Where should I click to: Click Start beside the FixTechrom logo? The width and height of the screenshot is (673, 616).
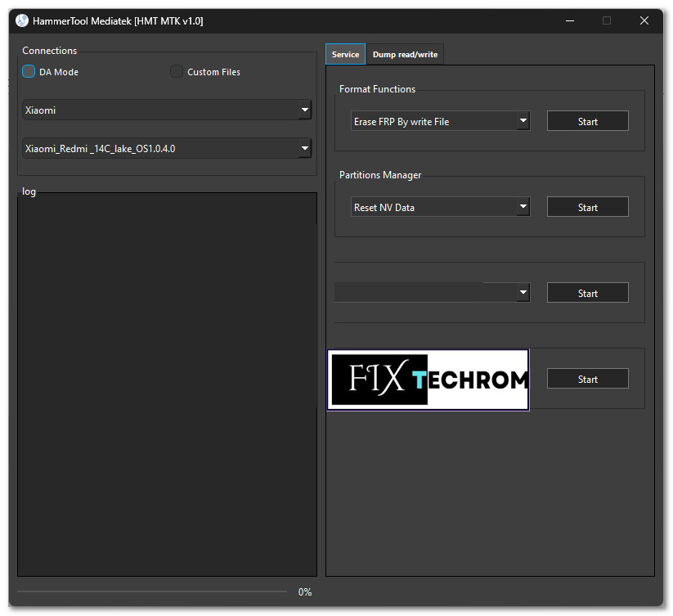tap(588, 379)
